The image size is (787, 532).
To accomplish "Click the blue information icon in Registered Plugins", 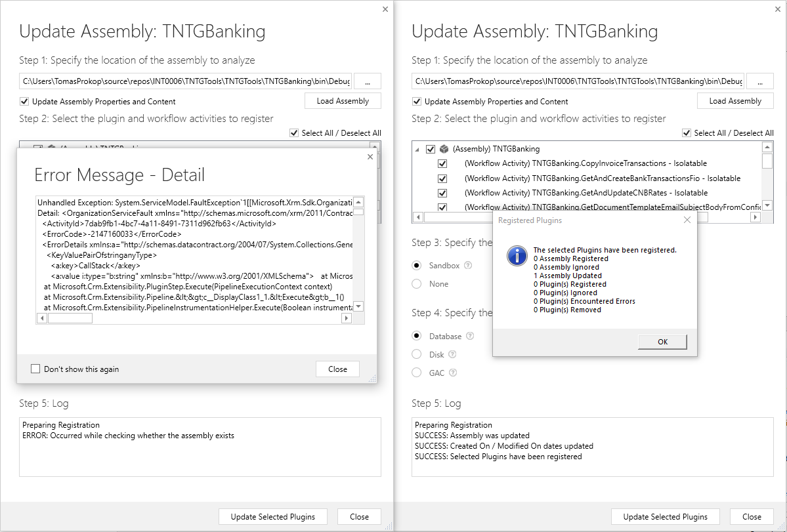I will pos(517,256).
